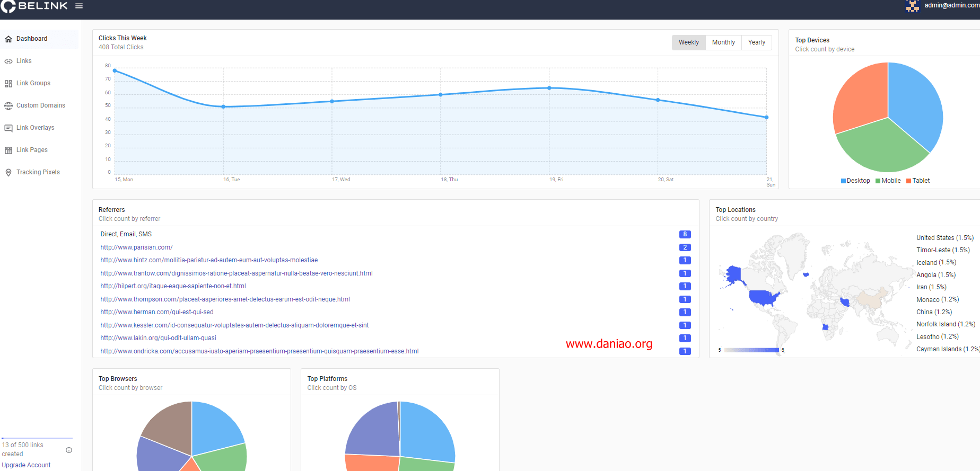The width and height of the screenshot is (980, 471).
Task: Click the usage info circle icon
Action: [69, 450]
